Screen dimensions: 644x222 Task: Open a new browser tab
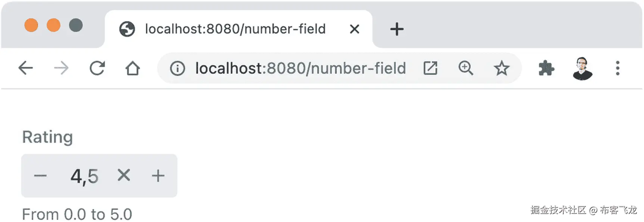pyautogui.click(x=396, y=29)
